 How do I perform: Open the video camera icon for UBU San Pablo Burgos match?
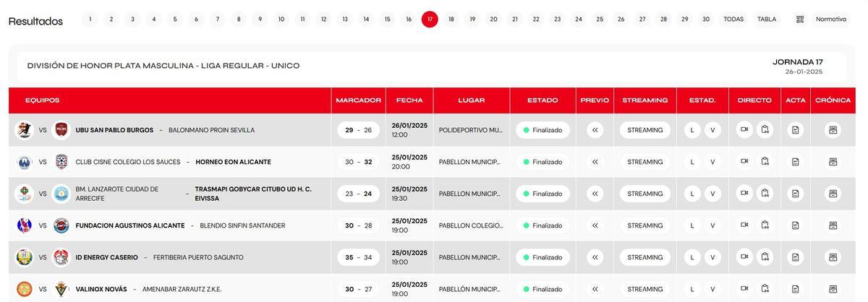(744, 130)
